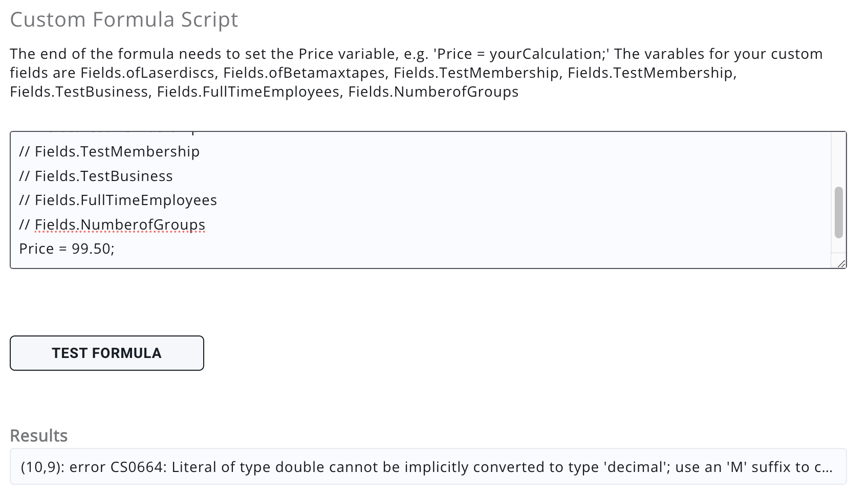Click scrollbar track above the thumb
The width and height of the screenshot is (868, 495).
838,159
